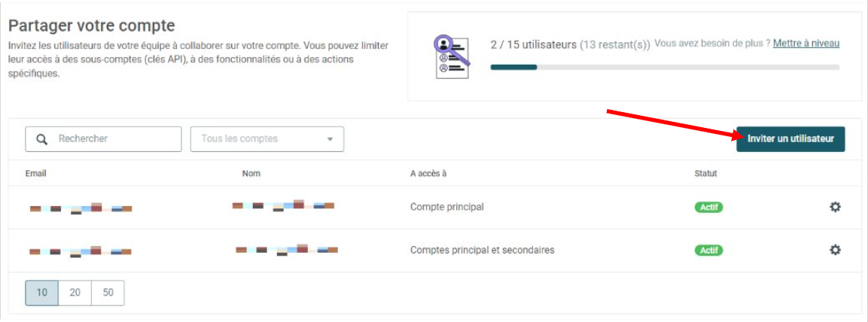This screenshot has height=322, width=868.
Task: Click the users quota progress bar
Action: [x=665, y=67]
